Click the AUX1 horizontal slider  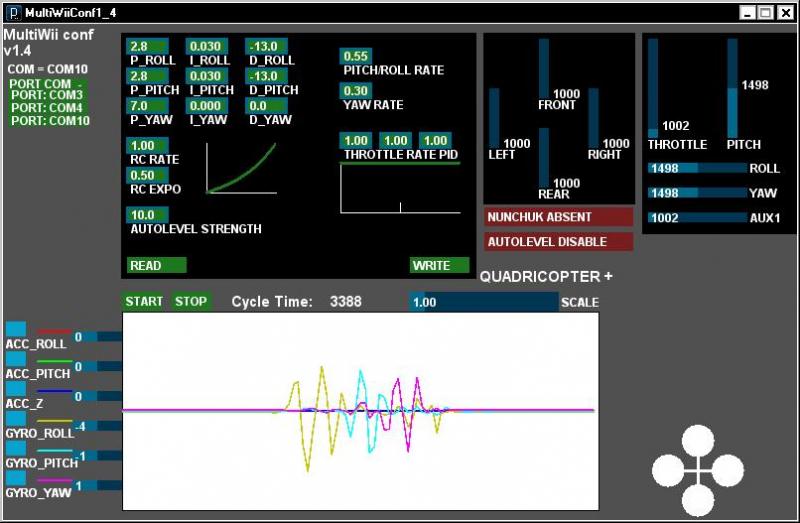(x=697, y=218)
